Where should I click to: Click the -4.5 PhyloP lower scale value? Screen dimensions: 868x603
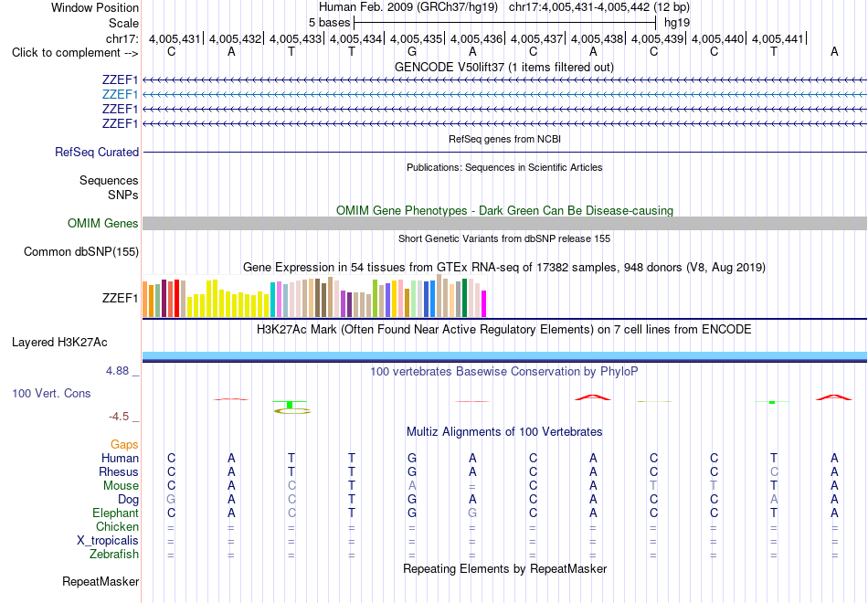pyautogui.click(x=119, y=417)
